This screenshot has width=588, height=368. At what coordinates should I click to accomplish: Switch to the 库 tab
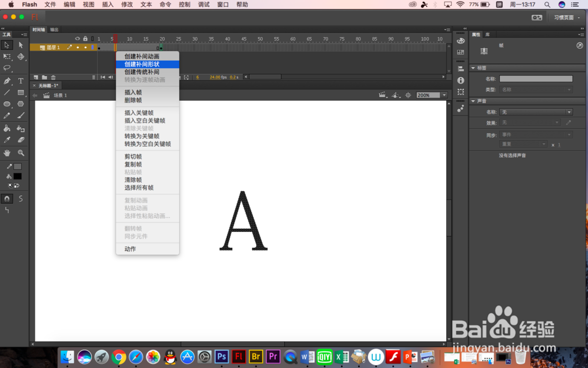(x=487, y=35)
